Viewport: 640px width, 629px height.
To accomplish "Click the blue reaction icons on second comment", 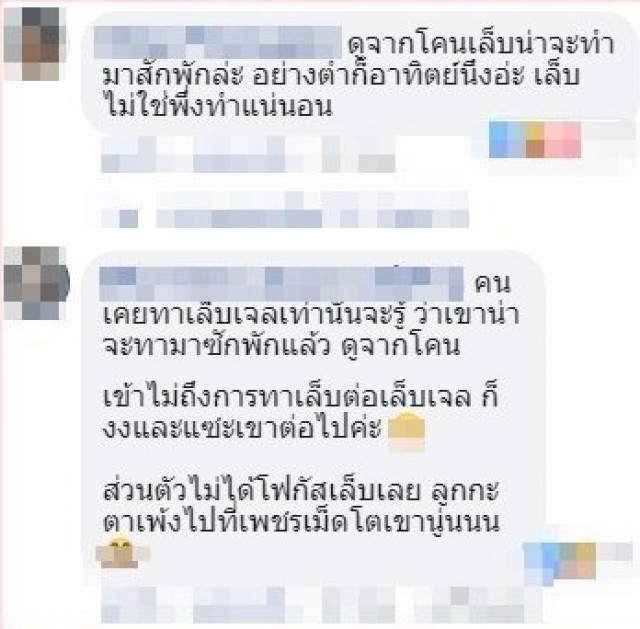I will [x=541, y=561].
